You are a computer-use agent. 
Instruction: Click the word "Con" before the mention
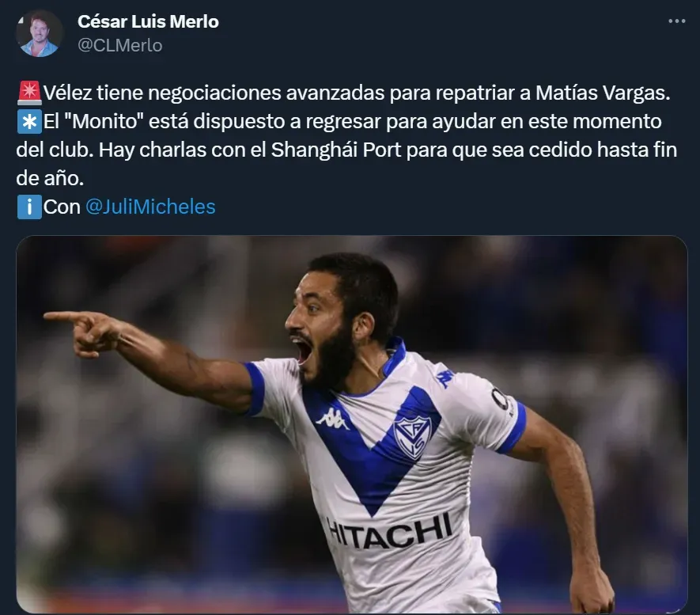[x=62, y=207]
